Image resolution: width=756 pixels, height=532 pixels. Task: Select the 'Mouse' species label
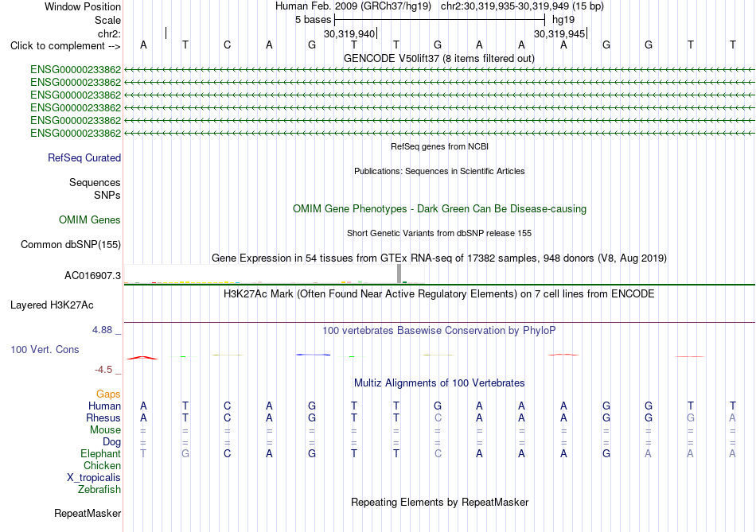click(x=105, y=430)
